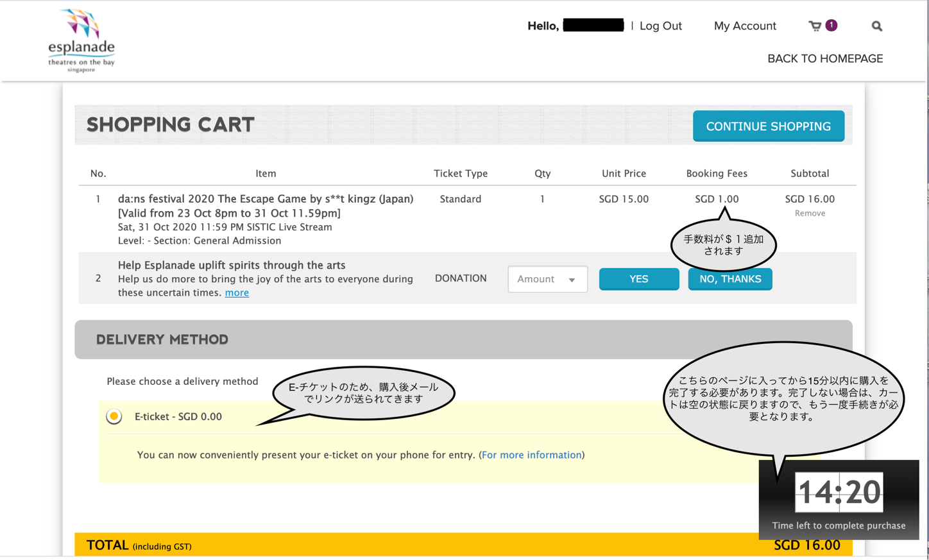Click YES to donate

[x=639, y=279]
